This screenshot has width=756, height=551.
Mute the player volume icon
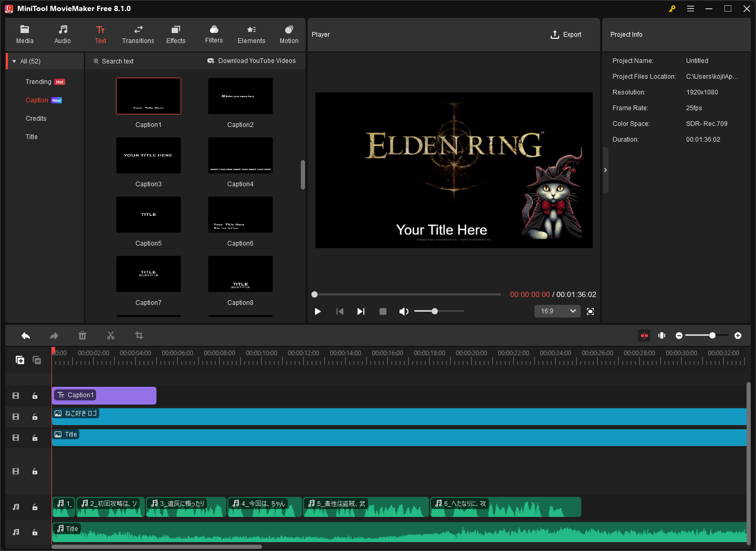404,311
